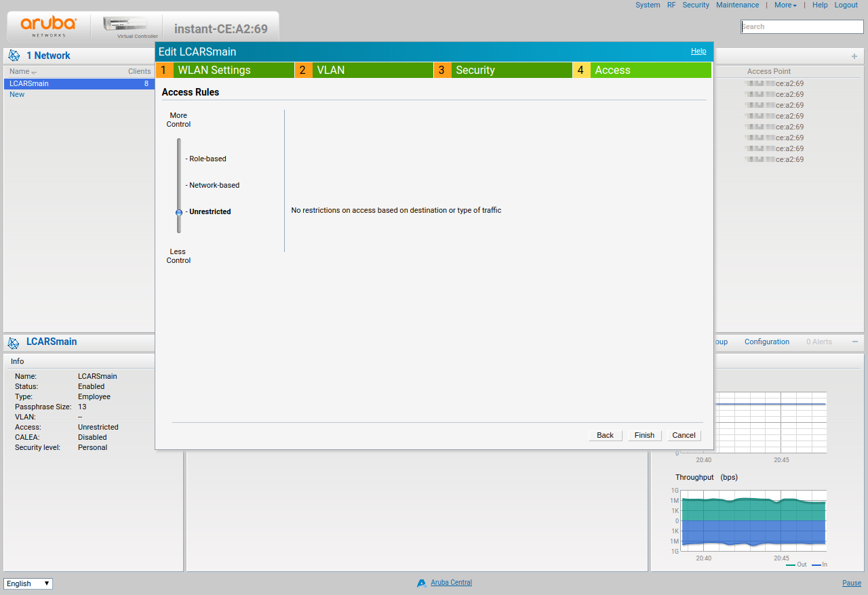This screenshot has height=595, width=868.
Task: Click the plus icon to add a network entry
Action: [853, 57]
